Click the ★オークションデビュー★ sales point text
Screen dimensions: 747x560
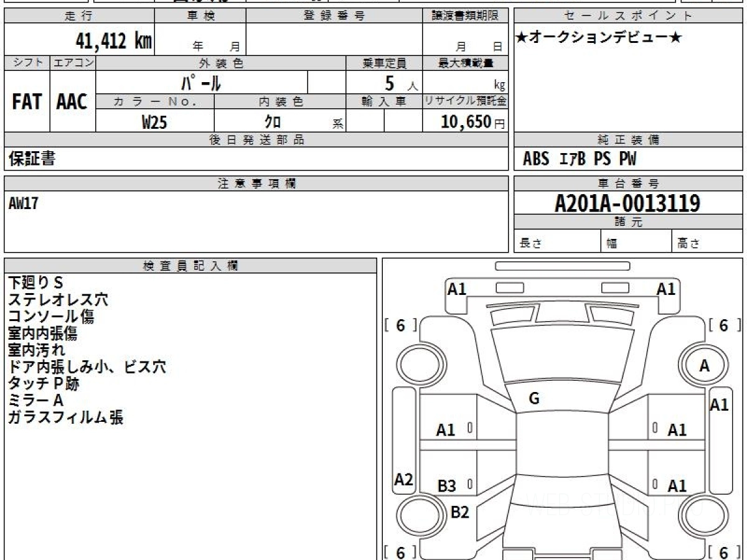pos(599,38)
